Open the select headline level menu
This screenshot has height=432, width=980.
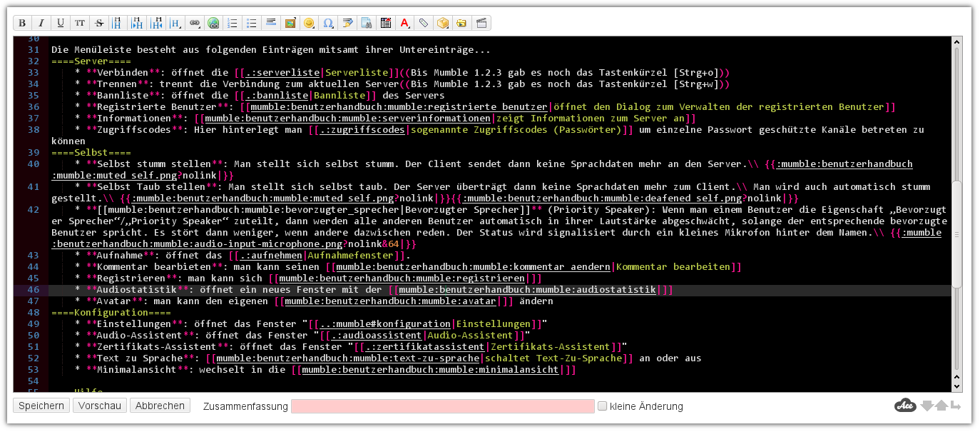coord(176,23)
